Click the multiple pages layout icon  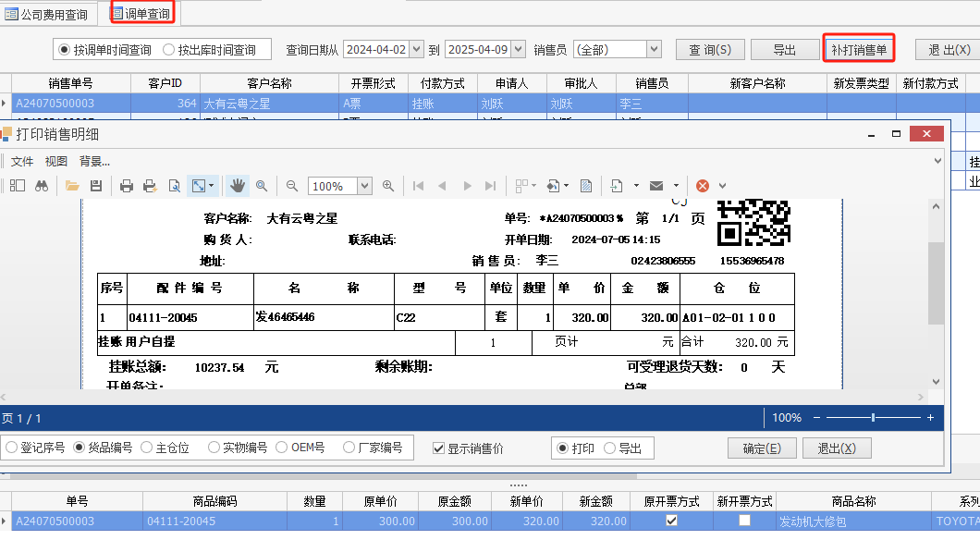click(x=521, y=186)
